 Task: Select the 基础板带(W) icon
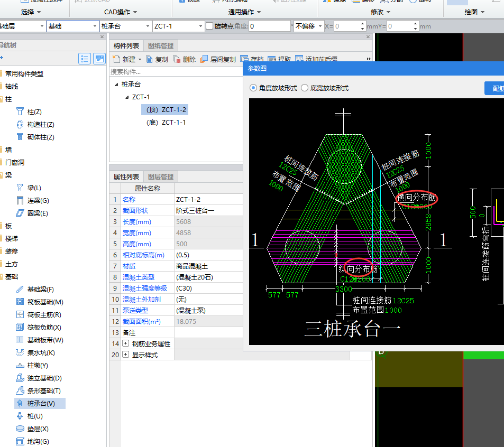[20, 340]
